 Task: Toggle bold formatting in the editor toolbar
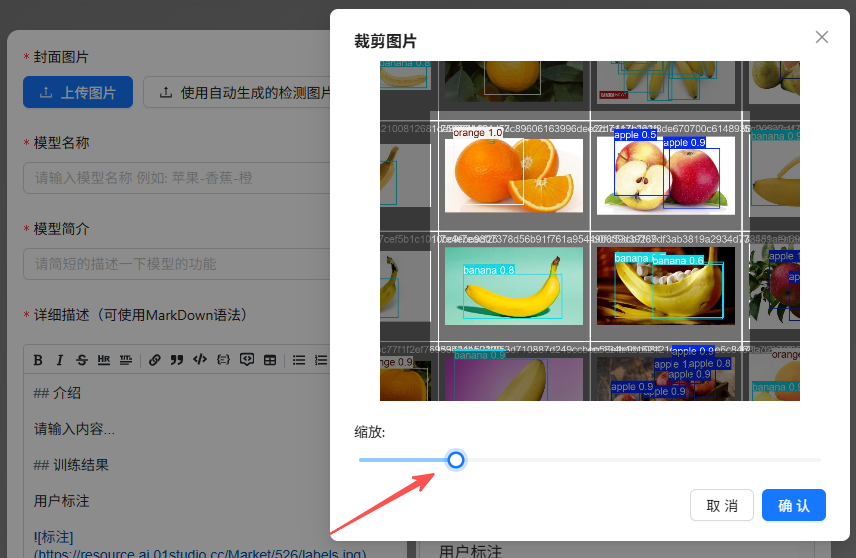click(38, 360)
